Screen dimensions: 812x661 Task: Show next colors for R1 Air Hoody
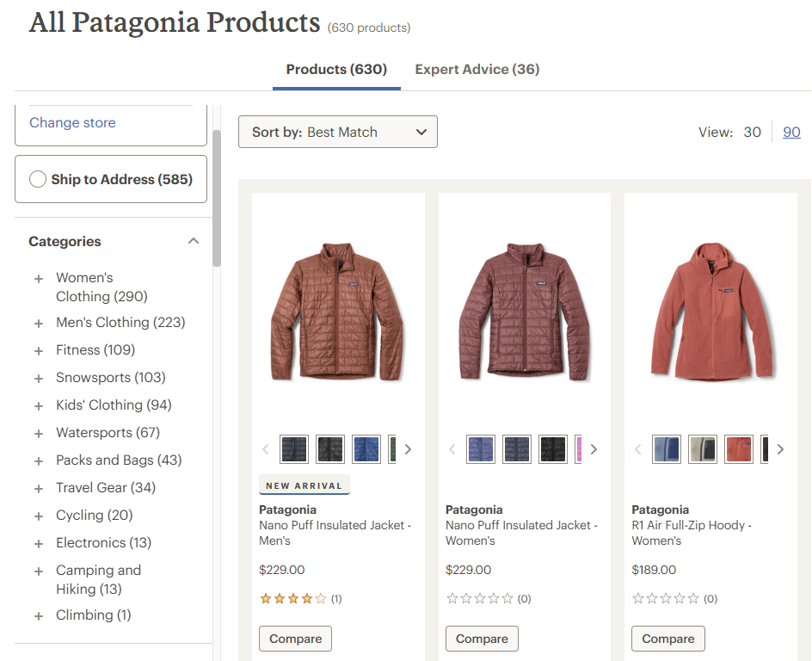[x=780, y=449]
